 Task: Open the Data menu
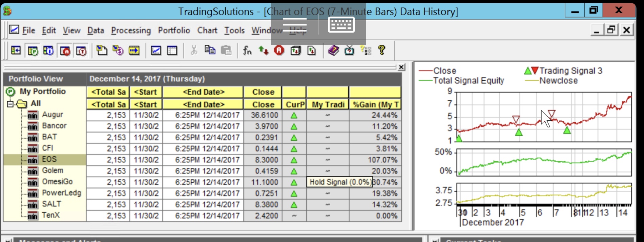click(96, 31)
